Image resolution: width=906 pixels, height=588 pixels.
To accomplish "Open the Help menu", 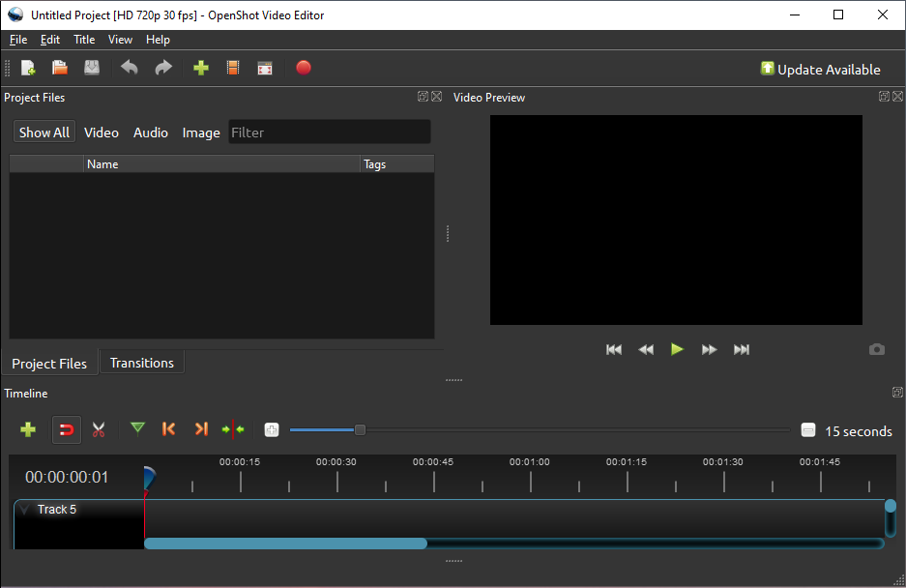I will [x=158, y=40].
